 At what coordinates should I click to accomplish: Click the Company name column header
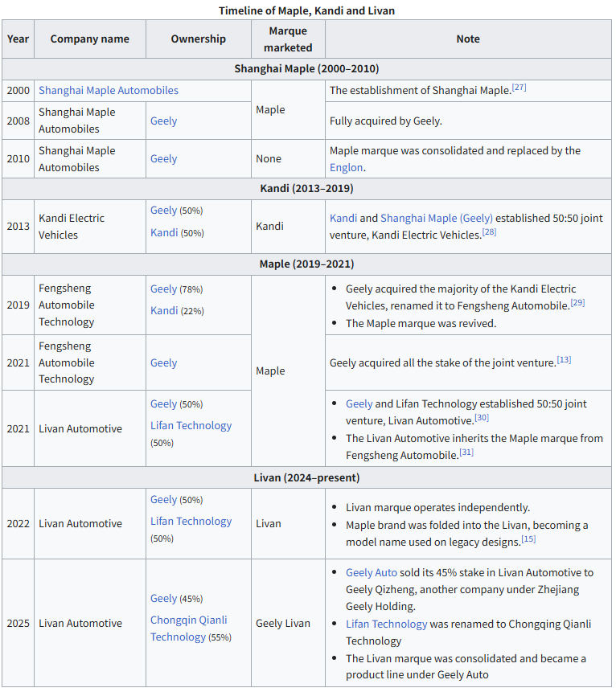point(89,39)
